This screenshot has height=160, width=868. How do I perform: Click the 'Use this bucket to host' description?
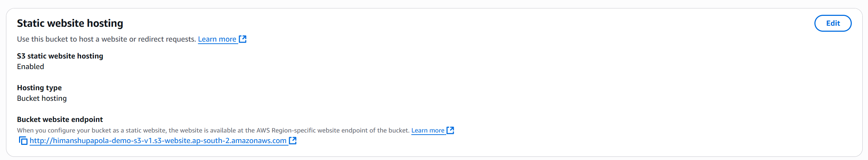click(106, 39)
